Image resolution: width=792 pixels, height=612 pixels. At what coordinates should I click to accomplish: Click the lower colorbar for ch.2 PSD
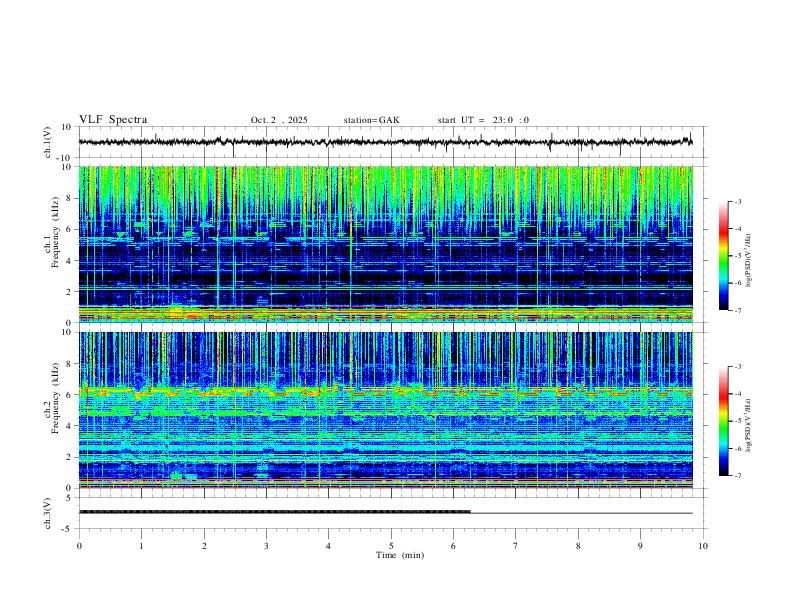pyautogui.click(x=724, y=421)
